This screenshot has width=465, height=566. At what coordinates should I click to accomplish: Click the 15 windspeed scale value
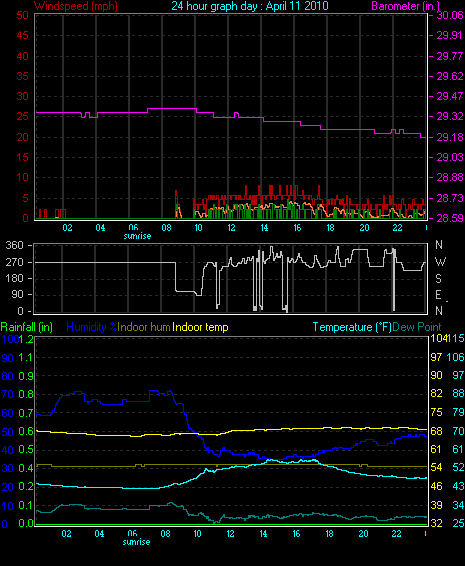22,157
